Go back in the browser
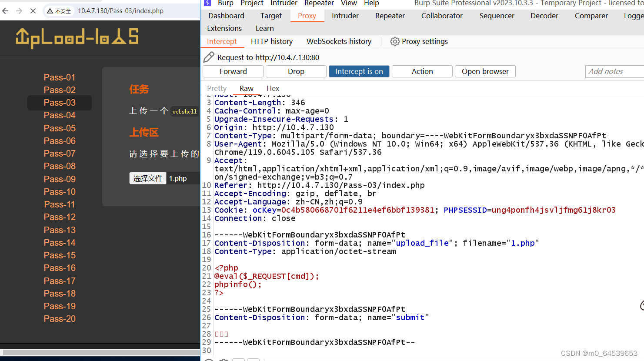The height and width of the screenshot is (361, 644). tap(5, 11)
